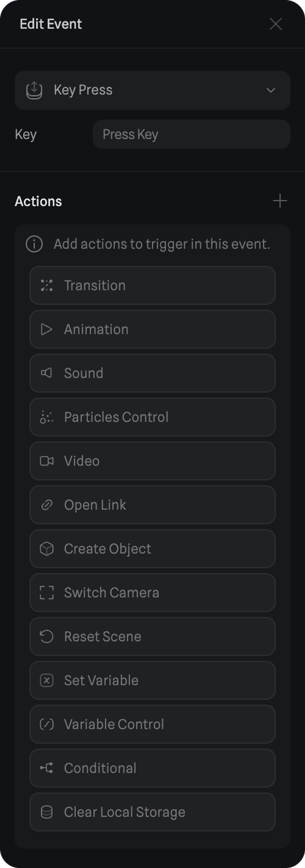Click the Video camera icon

click(47, 461)
